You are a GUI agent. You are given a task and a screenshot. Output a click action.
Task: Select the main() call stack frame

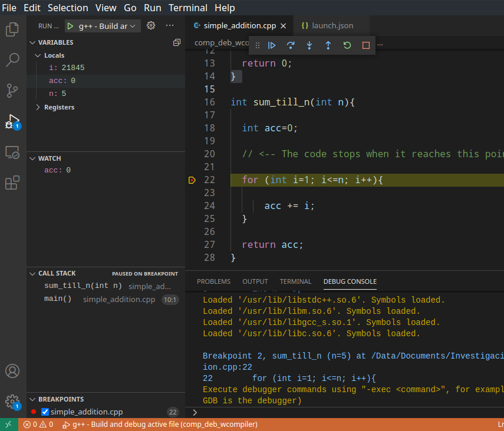106,299
